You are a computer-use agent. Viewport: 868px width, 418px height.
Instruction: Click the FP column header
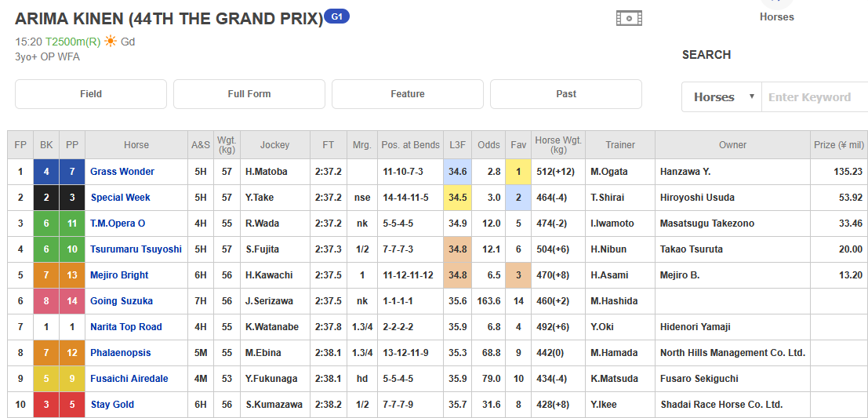(20, 145)
